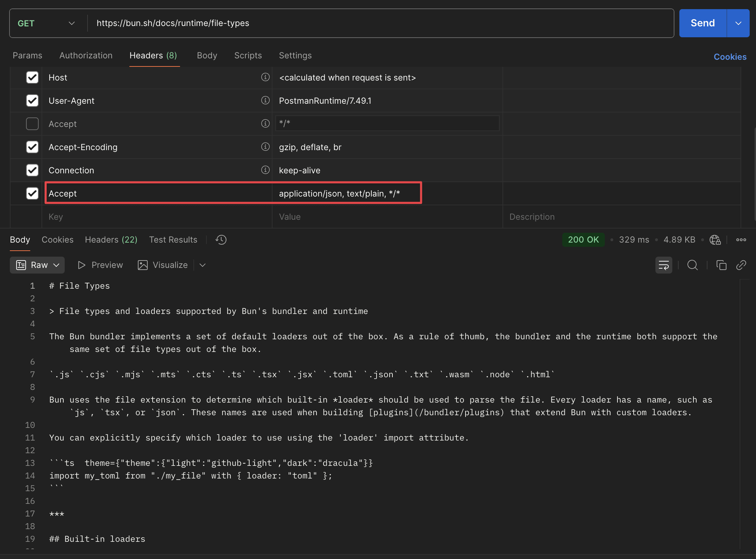Viewport: 756px width, 559px height.
Task: Click the response history clock icon
Action: pos(221,240)
